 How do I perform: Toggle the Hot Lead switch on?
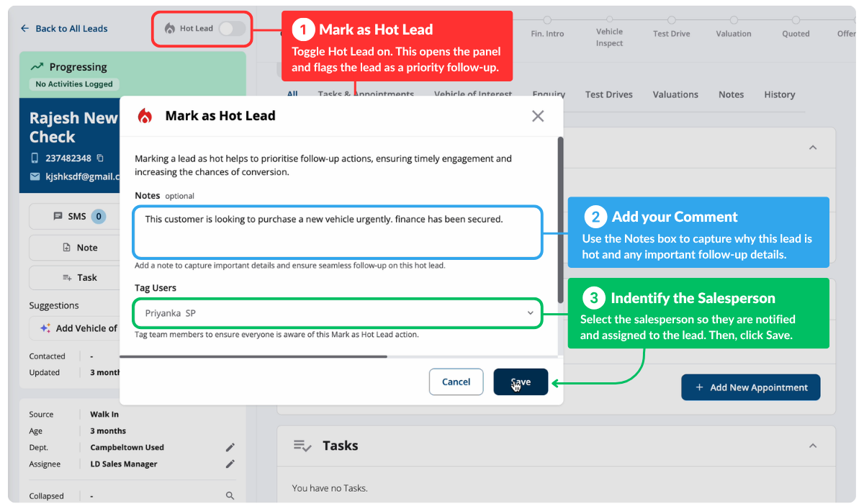tap(232, 29)
